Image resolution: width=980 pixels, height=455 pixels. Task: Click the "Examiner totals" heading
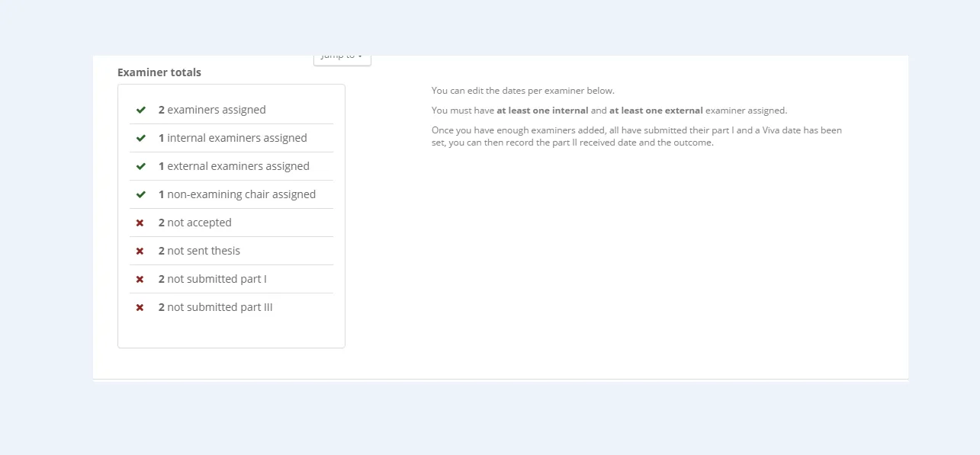pyautogui.click(x=159, y=72)
